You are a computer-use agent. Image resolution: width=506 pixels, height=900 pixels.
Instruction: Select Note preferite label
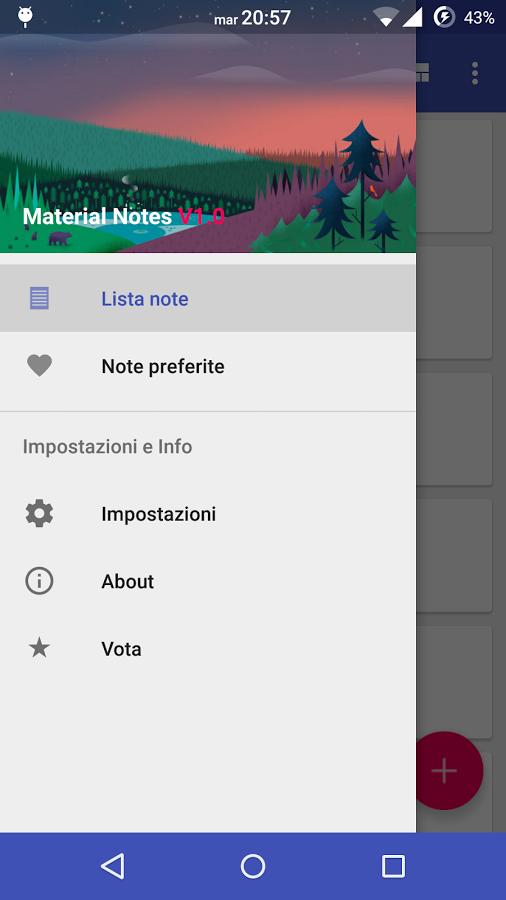163,366
